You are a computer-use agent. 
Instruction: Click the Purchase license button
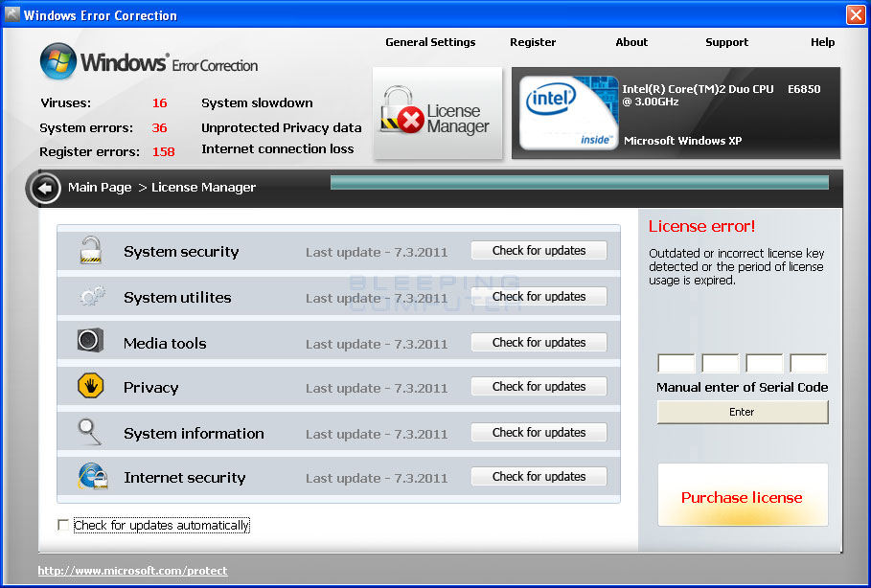[x=743, y=495]
